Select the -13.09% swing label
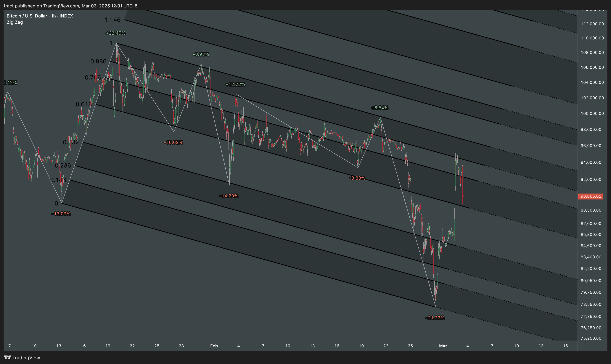The width and height of the screenshot is (611, 364). pos(61,214)
